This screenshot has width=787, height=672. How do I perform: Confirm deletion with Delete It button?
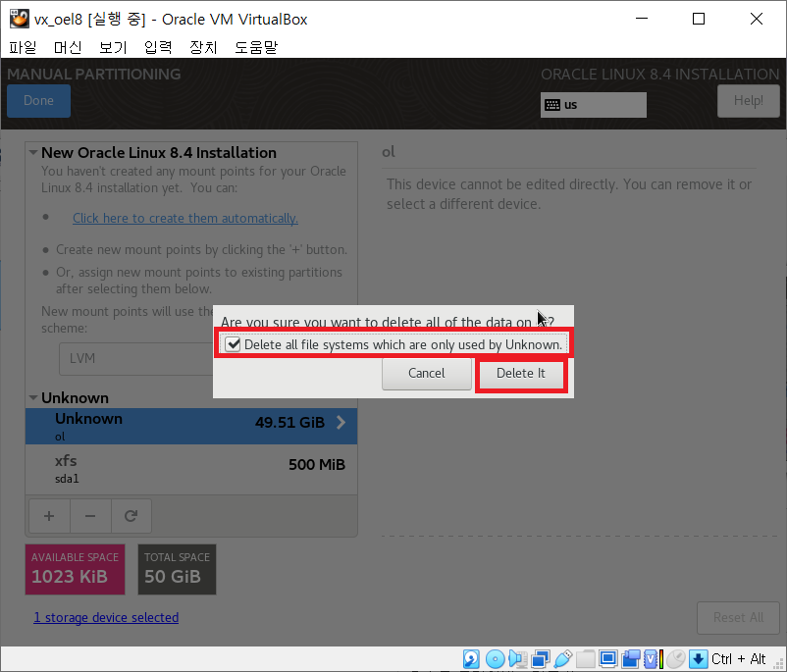521,374
